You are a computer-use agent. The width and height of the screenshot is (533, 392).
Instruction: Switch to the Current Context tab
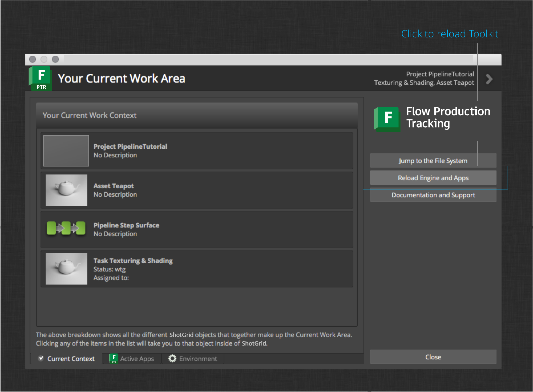pos(66,359)
